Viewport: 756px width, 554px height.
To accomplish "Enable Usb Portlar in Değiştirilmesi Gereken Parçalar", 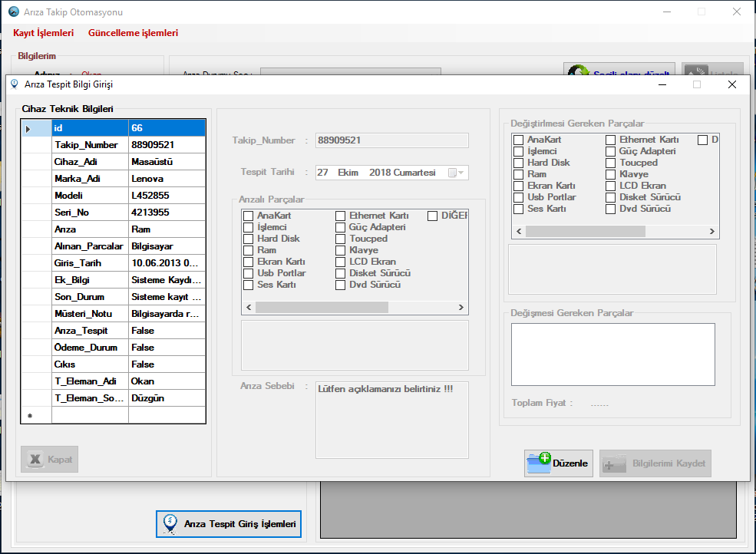I will pyautogui.click(x=518, y=198).
